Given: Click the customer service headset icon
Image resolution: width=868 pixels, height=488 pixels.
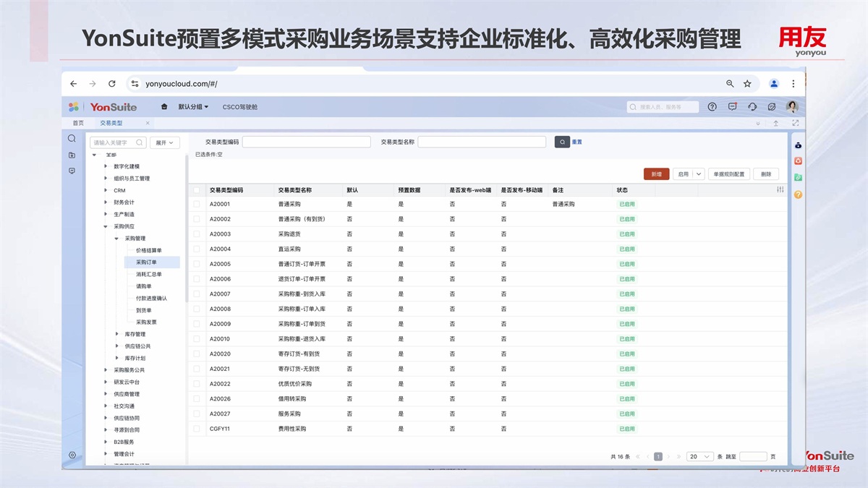Looking at the screenshot, I should (x=752, y=107).
